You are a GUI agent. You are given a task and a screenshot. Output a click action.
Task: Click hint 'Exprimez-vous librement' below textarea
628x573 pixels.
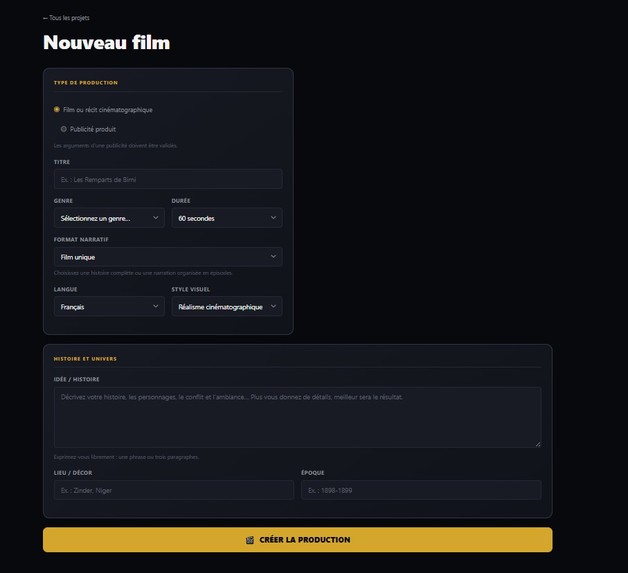pyautogui.click(x=126, y=457)
